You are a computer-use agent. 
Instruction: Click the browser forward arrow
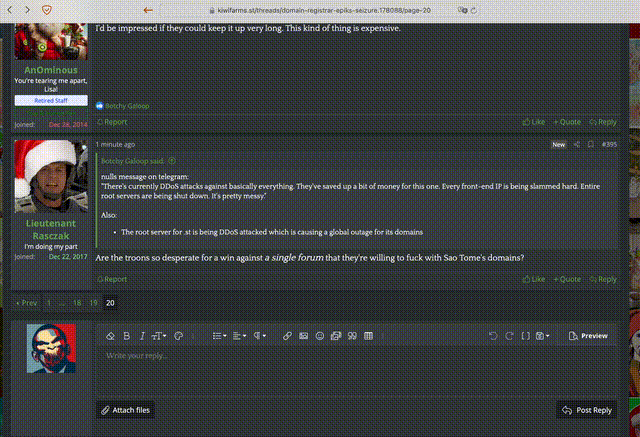[27, 10]
